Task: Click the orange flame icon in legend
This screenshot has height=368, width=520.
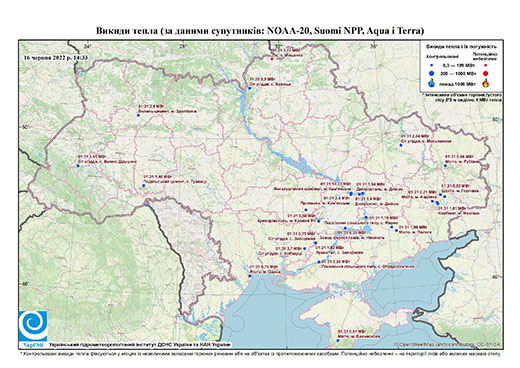Action: pos(486,83)
